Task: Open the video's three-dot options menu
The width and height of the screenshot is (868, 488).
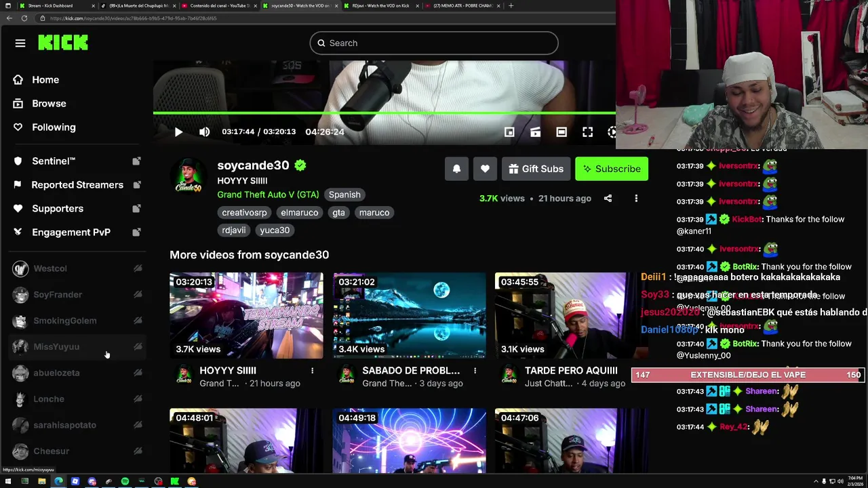Action: coord(636,199)
